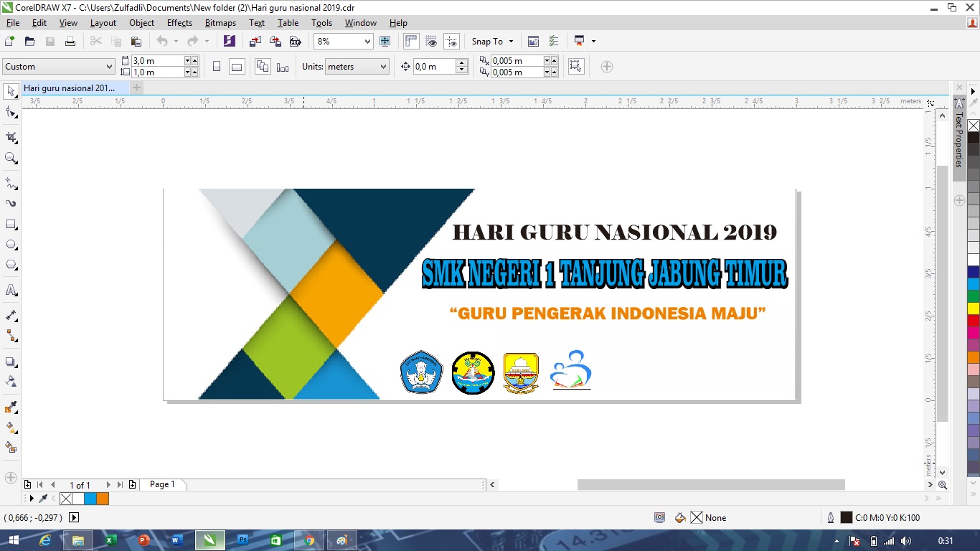The image size is (980, 551).
Task: Toggle proof colors in the status bar
Action: pos(660,517)
